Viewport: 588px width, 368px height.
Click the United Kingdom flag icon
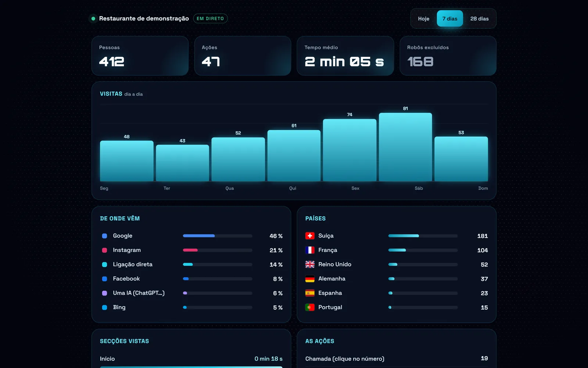click(310, 264)
